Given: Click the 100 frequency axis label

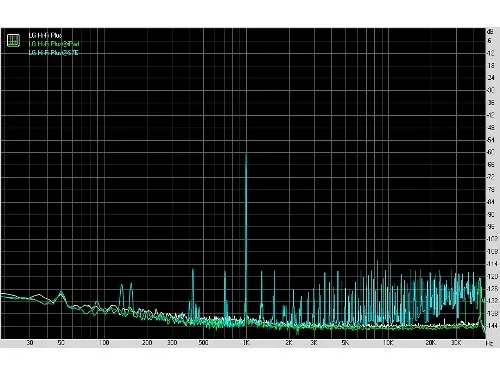Looking at the screenshot, I should click(x=104, y=343).
